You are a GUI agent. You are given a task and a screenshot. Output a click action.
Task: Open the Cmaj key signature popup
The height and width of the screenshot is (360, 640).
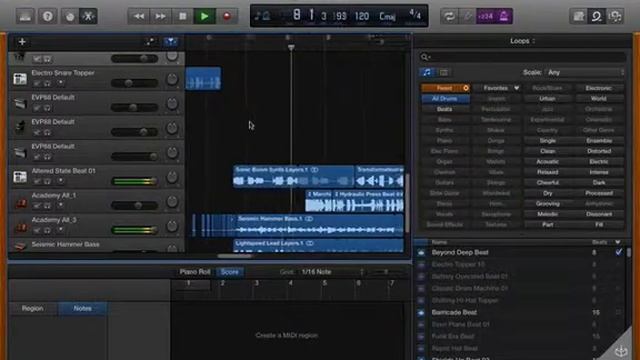tap(387, 16)
